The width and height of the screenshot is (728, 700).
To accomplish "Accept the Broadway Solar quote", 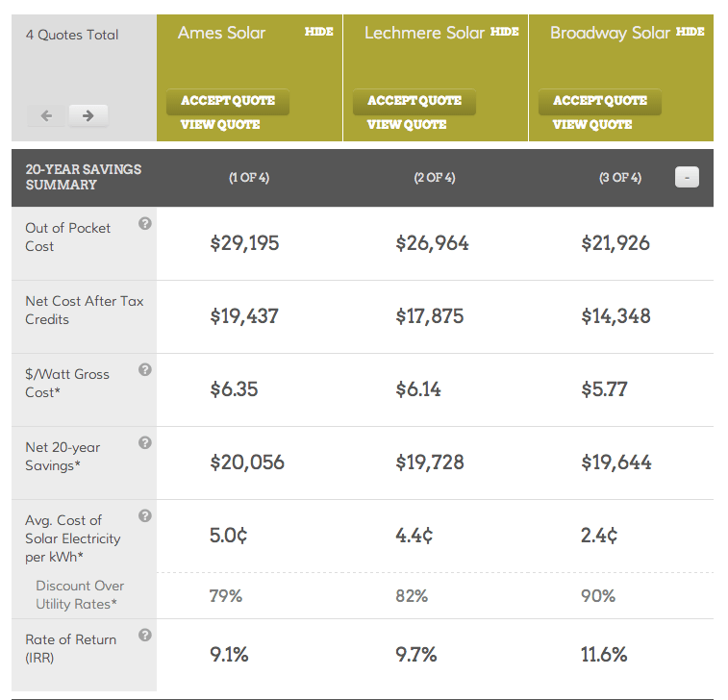I will point(599,101).
